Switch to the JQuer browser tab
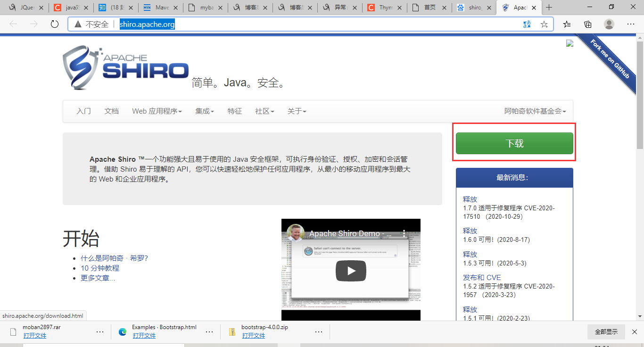Viewport: 644px width, 347px height. tap(25, 8)
